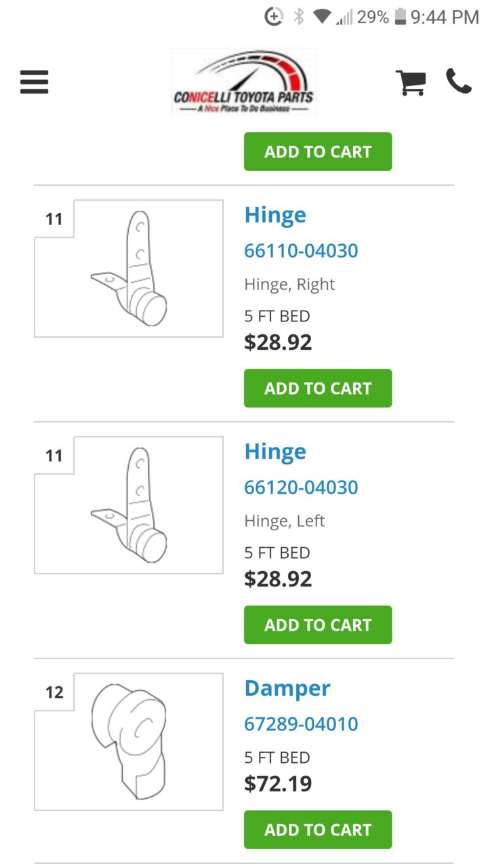Tap the data saver circle icon

point(274,17)
